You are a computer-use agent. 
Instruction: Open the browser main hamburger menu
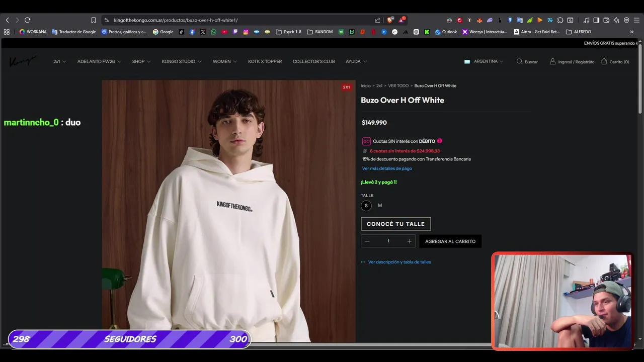636,20
